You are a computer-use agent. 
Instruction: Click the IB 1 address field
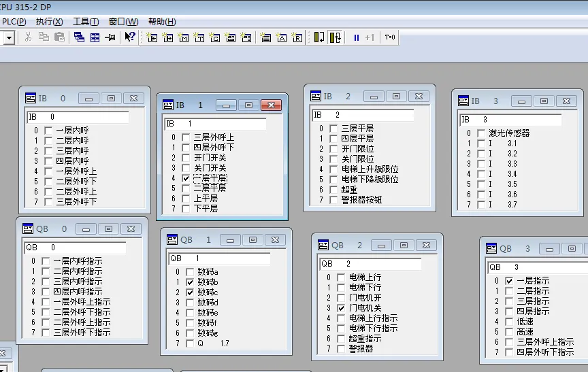(216, 124)
